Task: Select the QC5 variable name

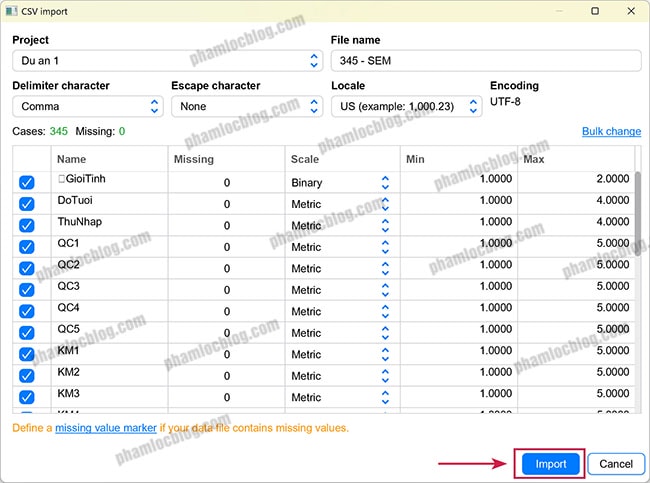Action: click(x=68, y=329)
